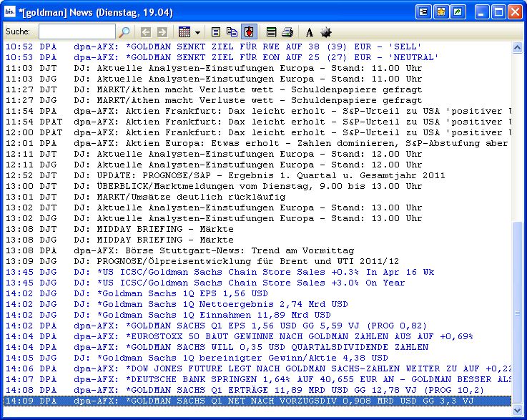Image resolution: width=527 pixels, height=420 pixels.
Task: Click the vertical scrollbar thumb
Action: coord(517,313)
